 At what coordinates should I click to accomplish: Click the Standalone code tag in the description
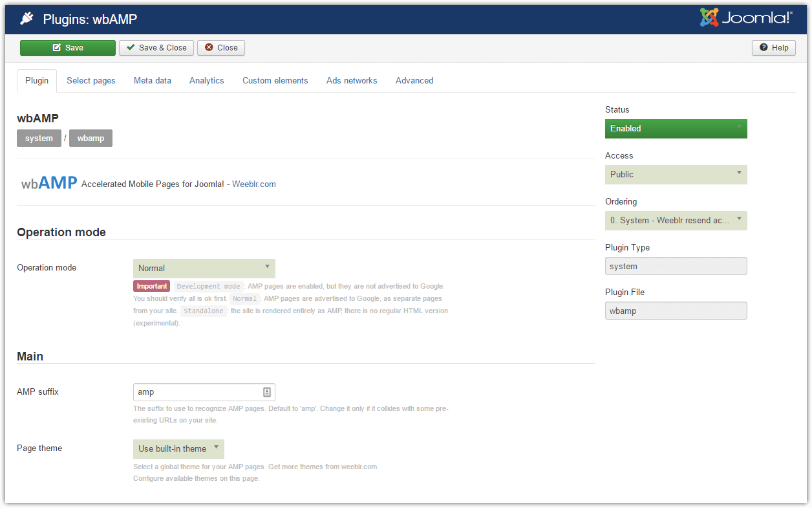pyautogui.click(x=204, y=311)
